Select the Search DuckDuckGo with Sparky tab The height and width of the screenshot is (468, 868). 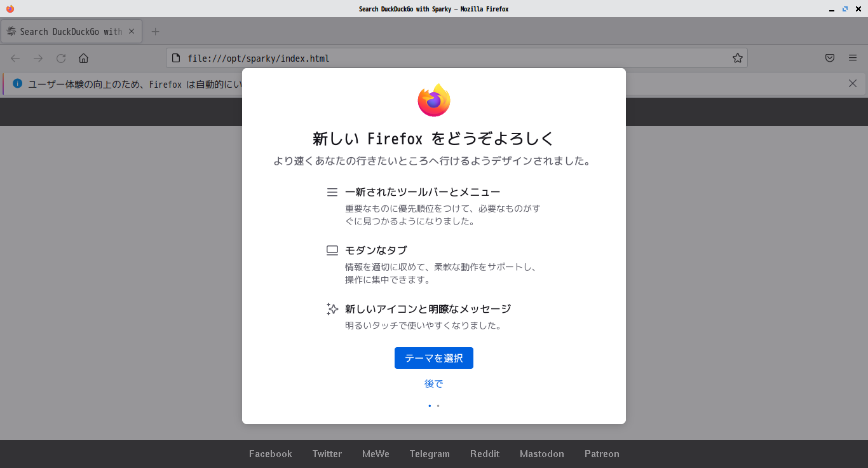point(71,32)
